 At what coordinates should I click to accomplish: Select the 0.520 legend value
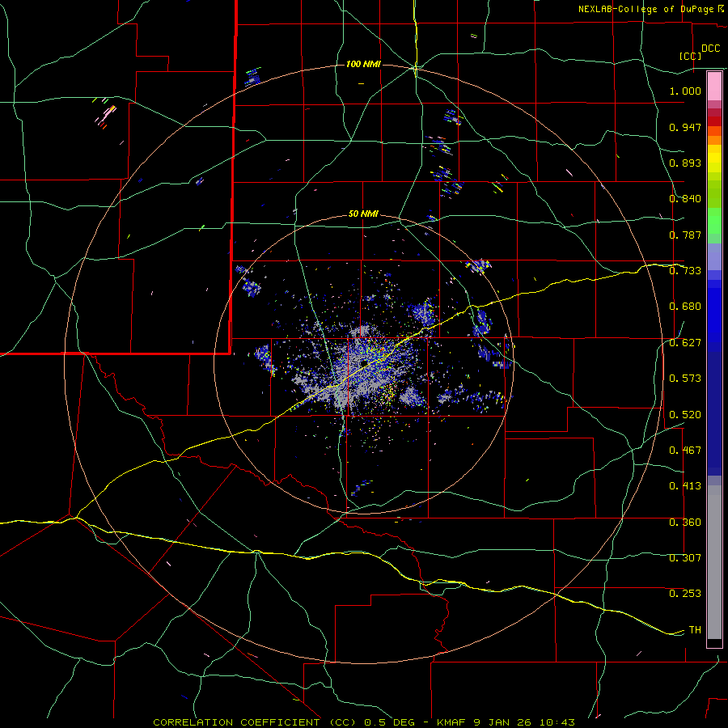point(685,415)
